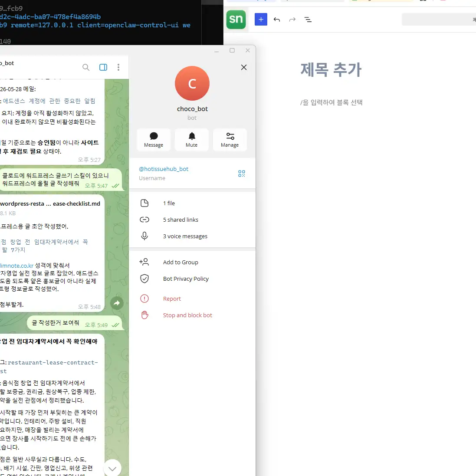Open the 3 voice messages list
The height and width of the screenshot is (476, 476).
(x=192, y=236)
